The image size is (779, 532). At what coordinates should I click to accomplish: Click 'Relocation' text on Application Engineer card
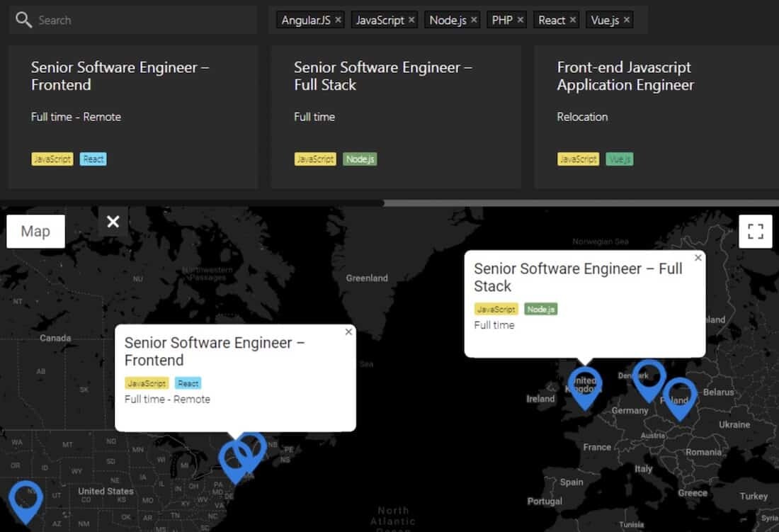[582, 117]
